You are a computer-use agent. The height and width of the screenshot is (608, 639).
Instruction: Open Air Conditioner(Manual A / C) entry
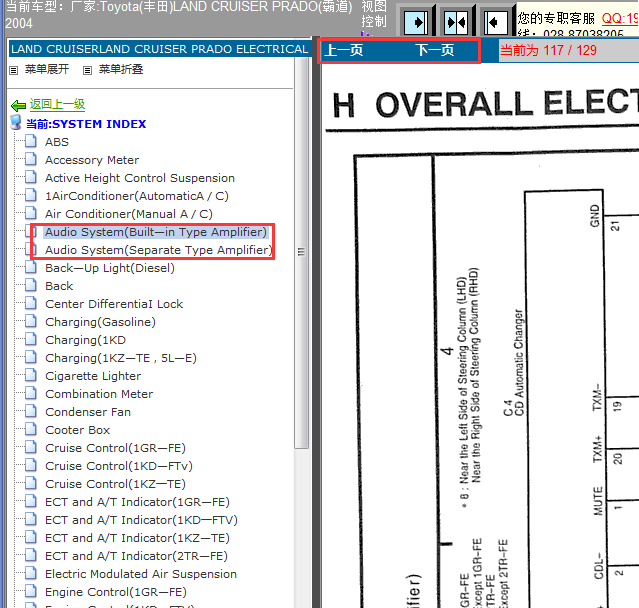coord(129,214)
